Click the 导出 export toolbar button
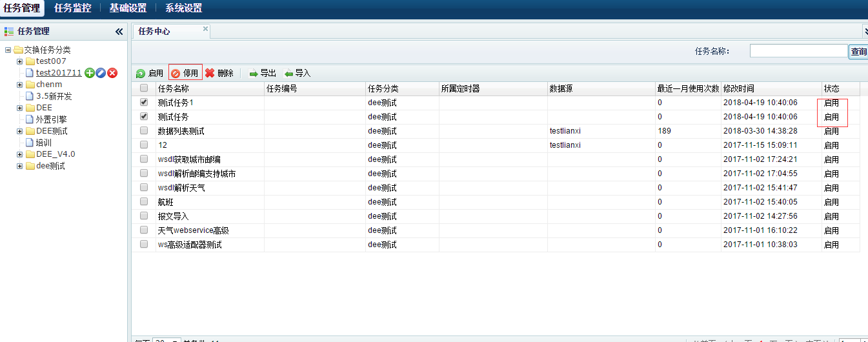 point(263,74)
